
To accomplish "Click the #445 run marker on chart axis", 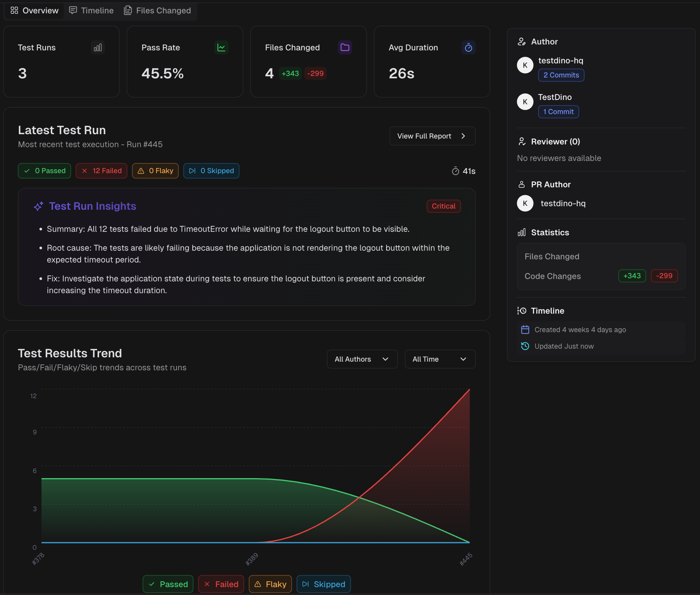I will (466, 559).
